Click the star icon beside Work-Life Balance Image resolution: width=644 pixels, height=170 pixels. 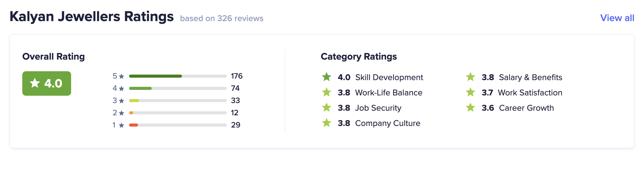click(327, 92)
